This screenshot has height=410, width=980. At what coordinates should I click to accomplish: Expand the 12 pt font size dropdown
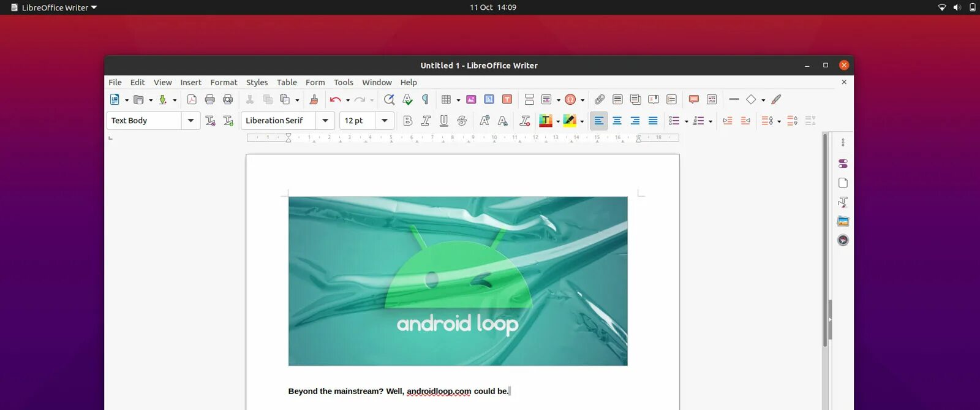click(x=384, y=121)
